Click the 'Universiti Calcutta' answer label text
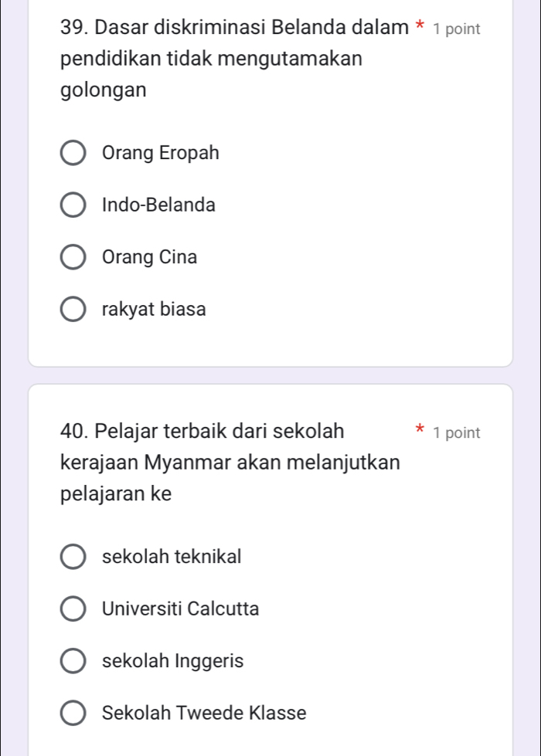The height and width of the screenshot is (756, 541). (180, 609)
